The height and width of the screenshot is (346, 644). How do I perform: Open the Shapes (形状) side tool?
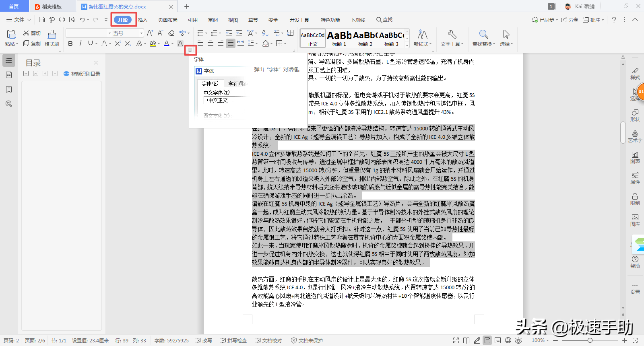635,115
